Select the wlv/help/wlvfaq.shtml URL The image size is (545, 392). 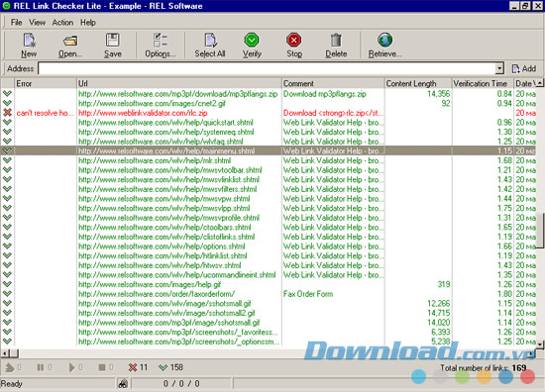click(161, 142)
